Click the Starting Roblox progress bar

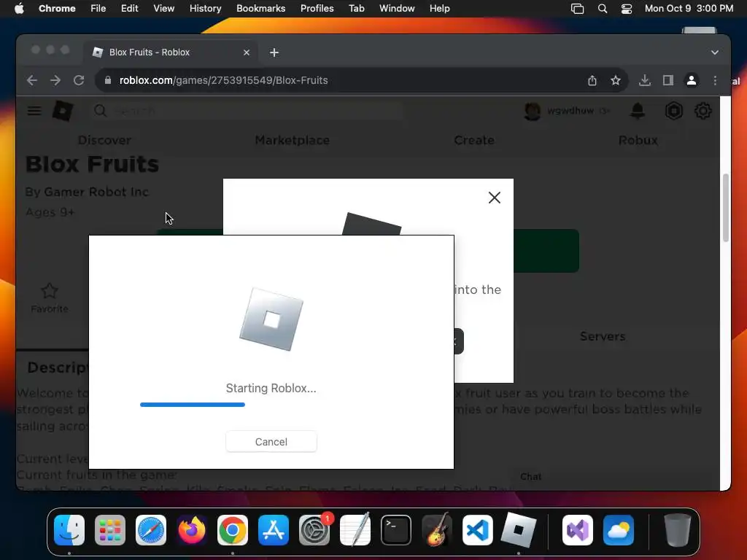(193, 404)
